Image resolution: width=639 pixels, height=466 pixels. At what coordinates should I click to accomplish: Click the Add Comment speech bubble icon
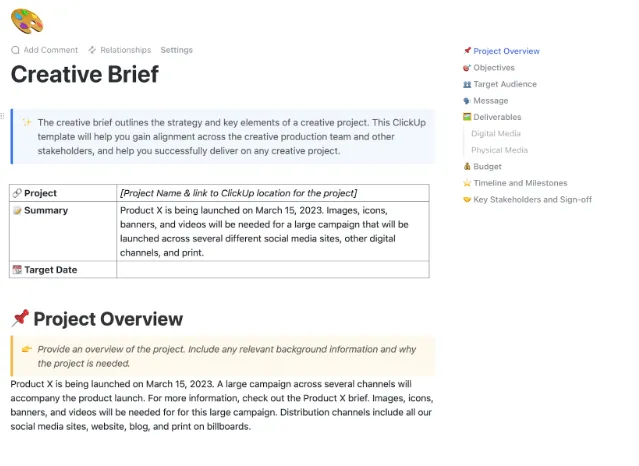(15, 50)
